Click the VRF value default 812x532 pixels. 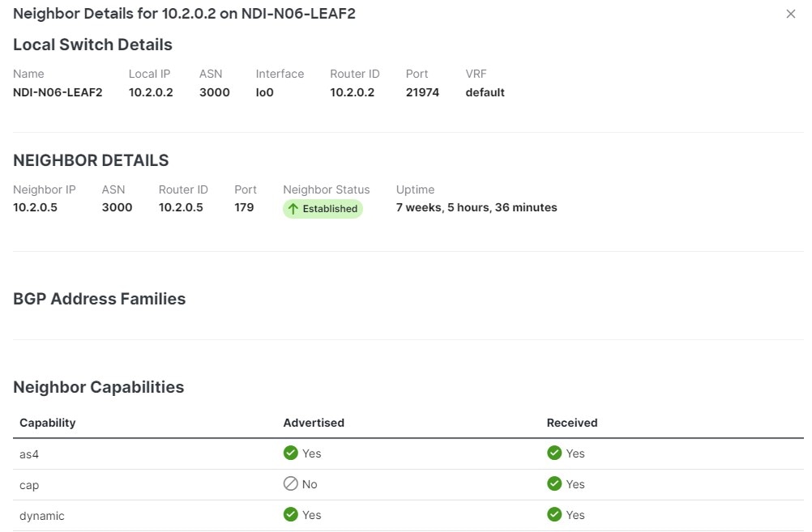[485, 92]
